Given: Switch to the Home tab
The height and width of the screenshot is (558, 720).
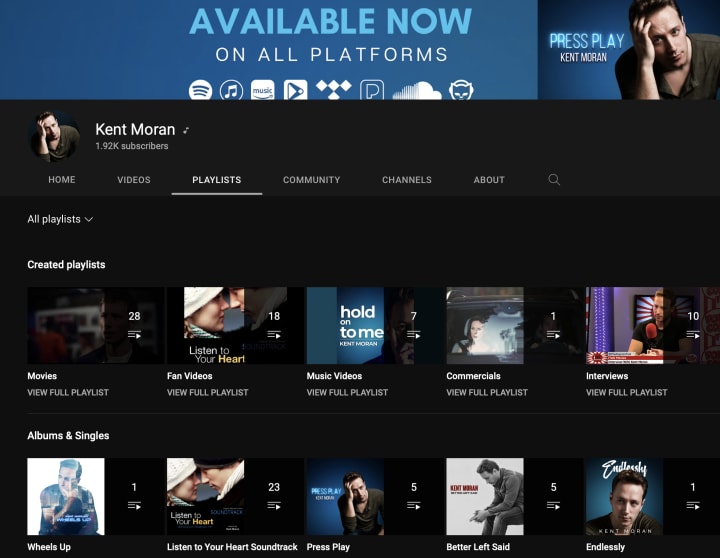Looking at the screenshot, I should (x=62, y=180).
